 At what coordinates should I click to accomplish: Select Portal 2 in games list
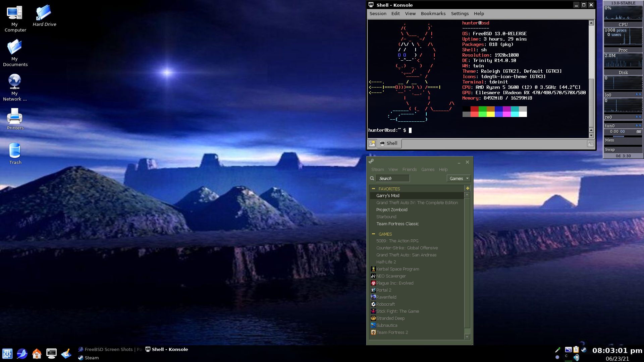pyautogui.click(x=417, y=290)
